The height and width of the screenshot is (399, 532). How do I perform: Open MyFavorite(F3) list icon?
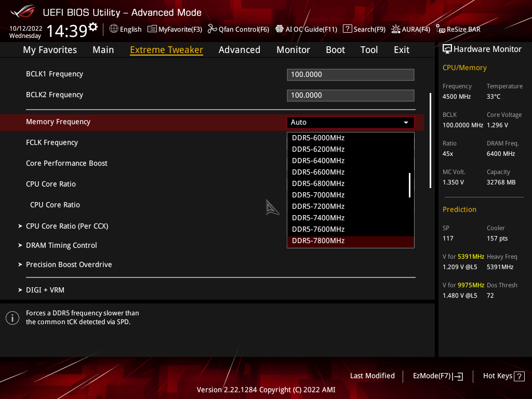[x=152, y=29]
